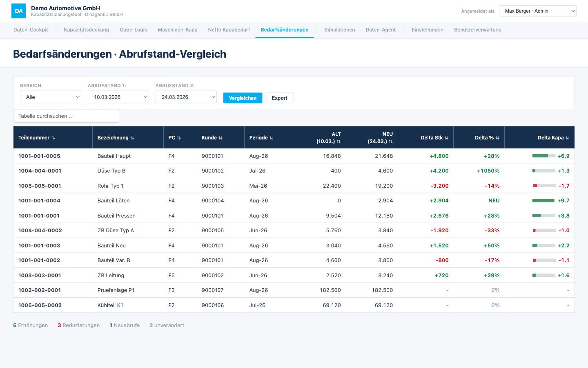Viewport: 588px width, 368px height.
Task: Open the Bereich dropdown showing Alle
Action: click(x=51, y=97)
